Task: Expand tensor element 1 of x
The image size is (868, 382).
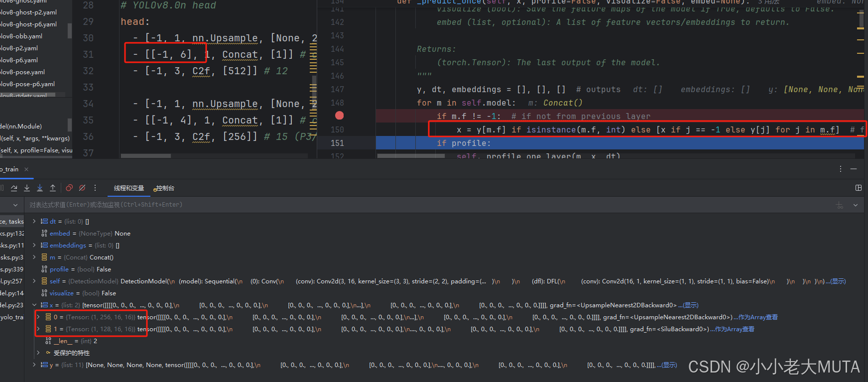Action: point(38,329)
